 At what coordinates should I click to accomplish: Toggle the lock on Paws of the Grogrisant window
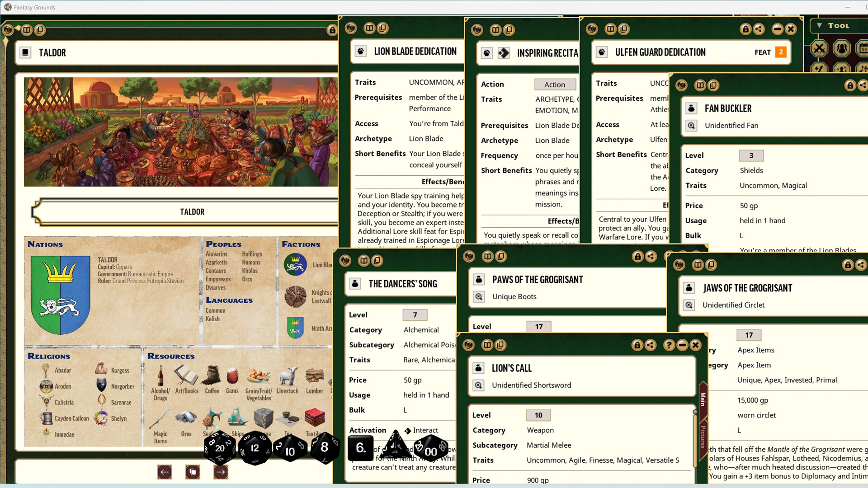[x=637, y=256]
